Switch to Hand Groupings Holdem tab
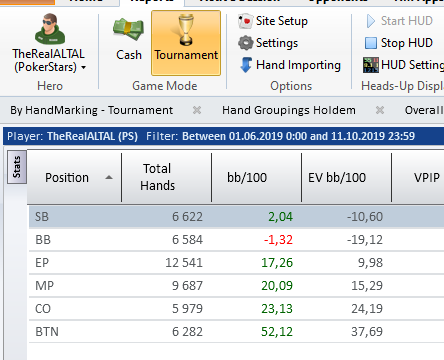 289,110
